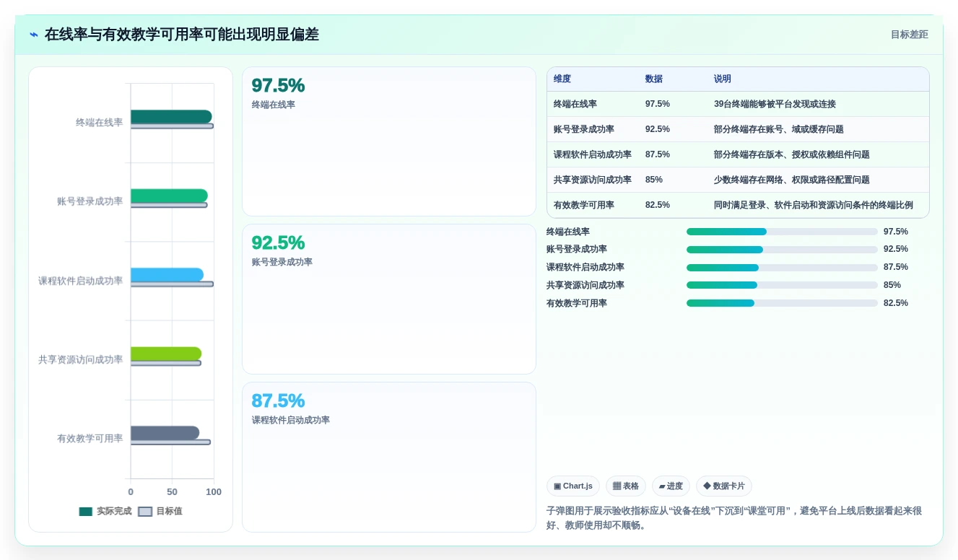Click the 表格 tag chip
This screenshot has width=958, height=560.
click(x=626, y=486)
